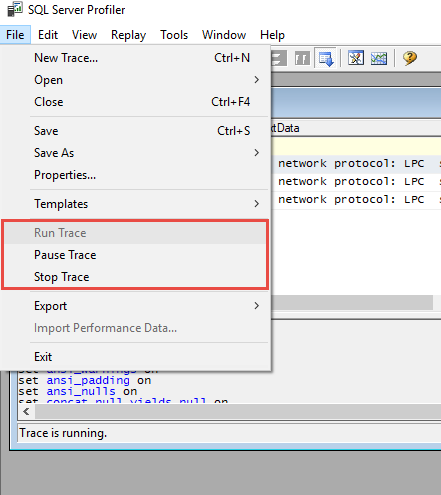
Task: Choose New Trace... from File menu
Action: click(x=136, y=58)
